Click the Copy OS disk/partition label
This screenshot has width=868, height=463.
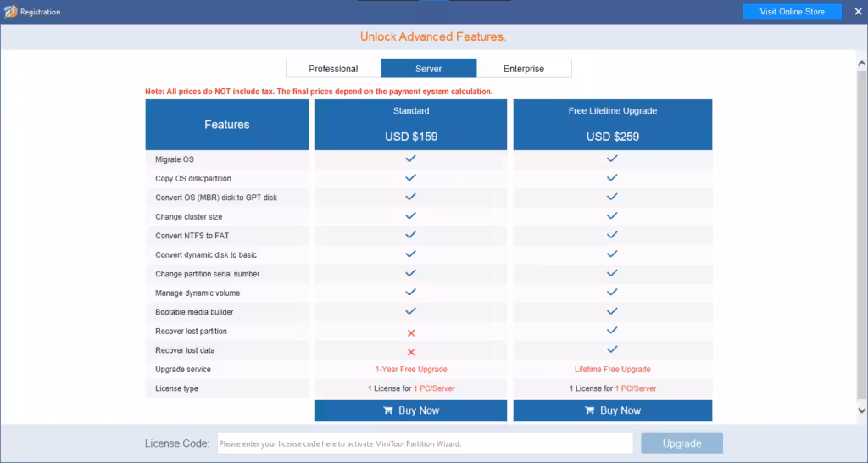pos(193,178)
